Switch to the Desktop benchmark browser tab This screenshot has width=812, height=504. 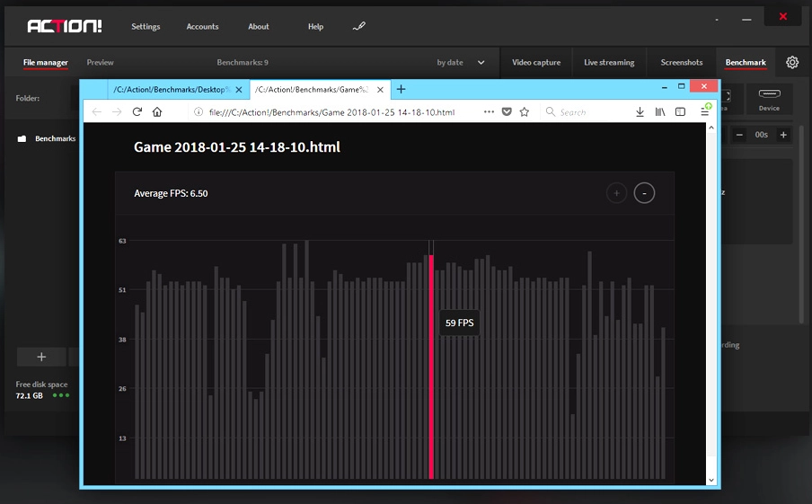[170, 90]
